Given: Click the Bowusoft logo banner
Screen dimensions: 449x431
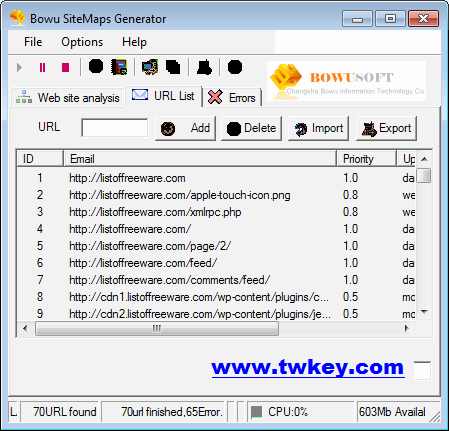Looking at the screenshot, I should coord(347,81).
